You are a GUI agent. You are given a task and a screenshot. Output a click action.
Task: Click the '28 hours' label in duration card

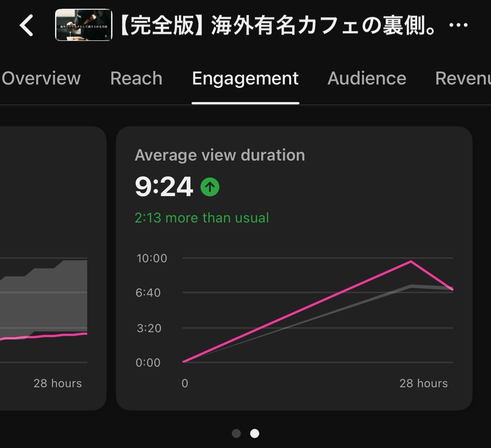(x=423, y=383)
